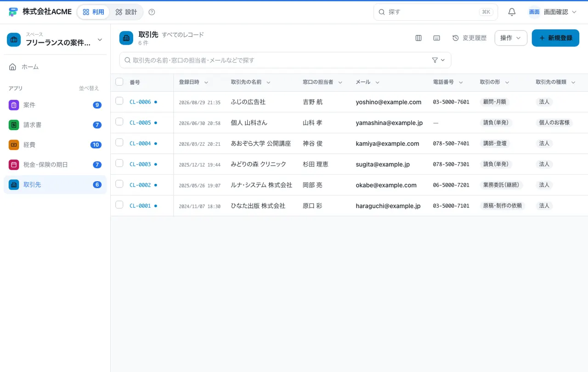The image size is (588, 372).
Task: Click the 画面 avatar badge
Action: (x=534, y=12)
